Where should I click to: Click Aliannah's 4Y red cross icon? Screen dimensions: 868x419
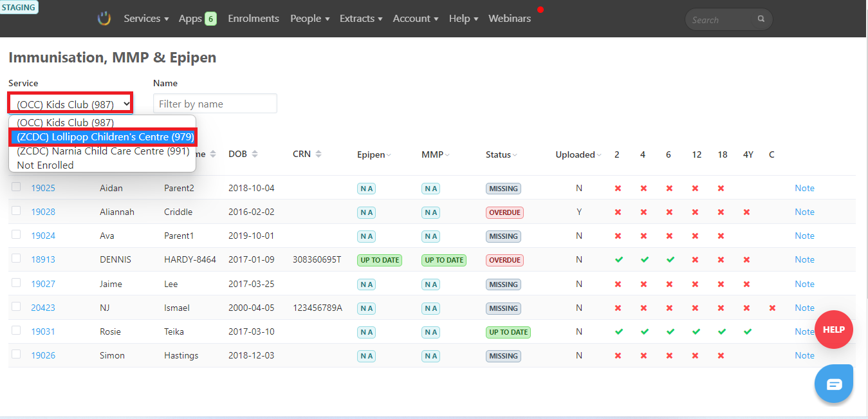coord(746,212)
